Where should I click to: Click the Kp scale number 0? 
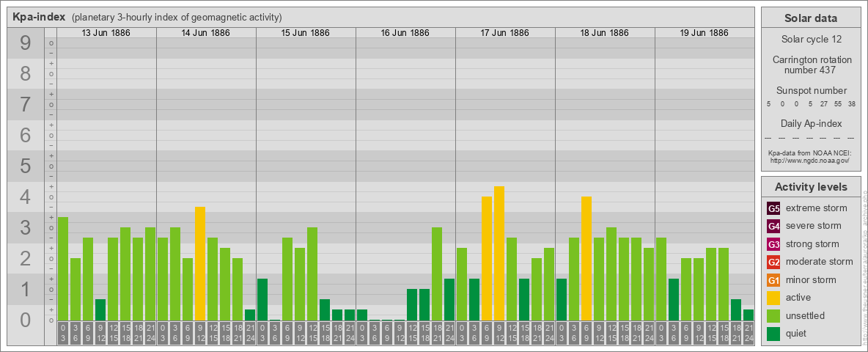tap(26, 320)
